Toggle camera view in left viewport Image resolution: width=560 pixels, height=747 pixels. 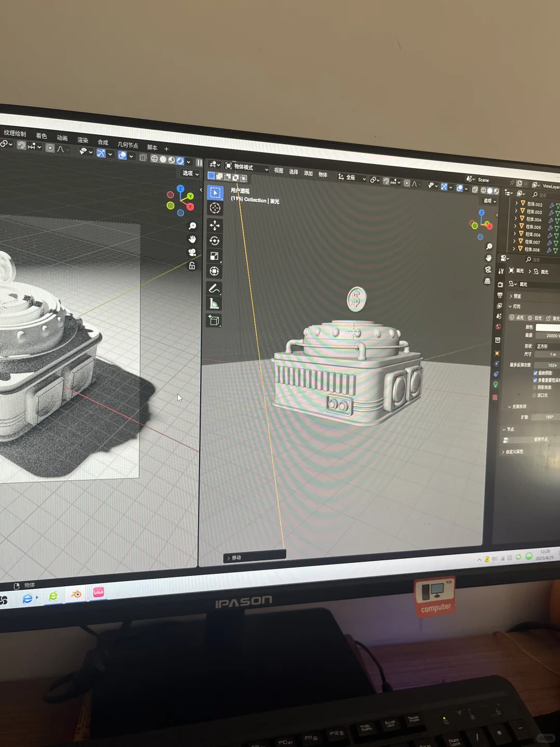[x=192, y=253]
